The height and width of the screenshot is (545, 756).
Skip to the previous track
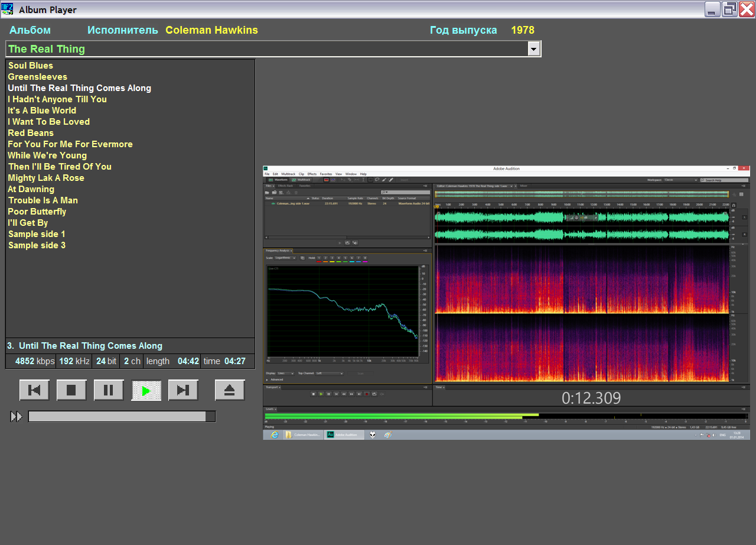(34, 390)
